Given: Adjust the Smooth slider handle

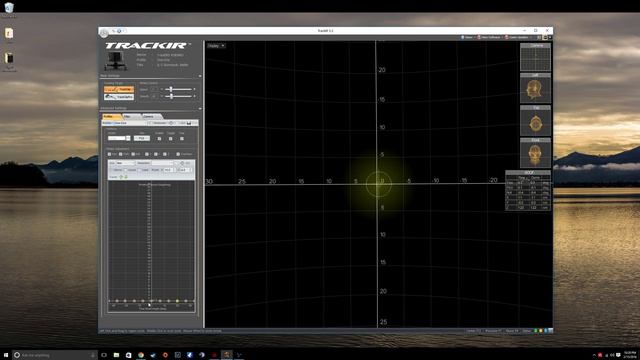Looking at the screenshot, I should tap(171, 96).
